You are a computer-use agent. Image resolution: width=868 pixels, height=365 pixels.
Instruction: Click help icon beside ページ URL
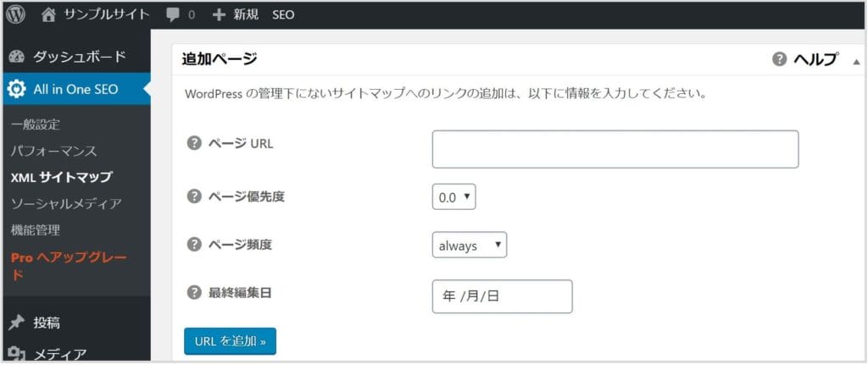coord(194,143)
